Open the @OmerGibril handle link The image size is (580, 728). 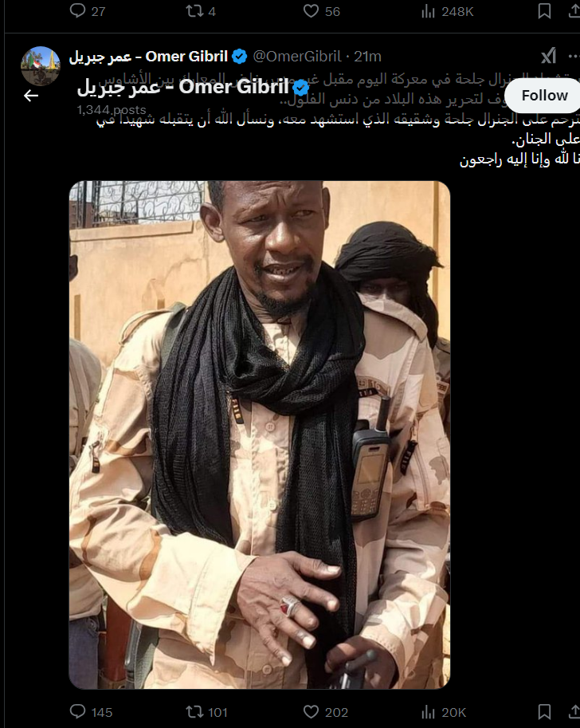point(297,57)
